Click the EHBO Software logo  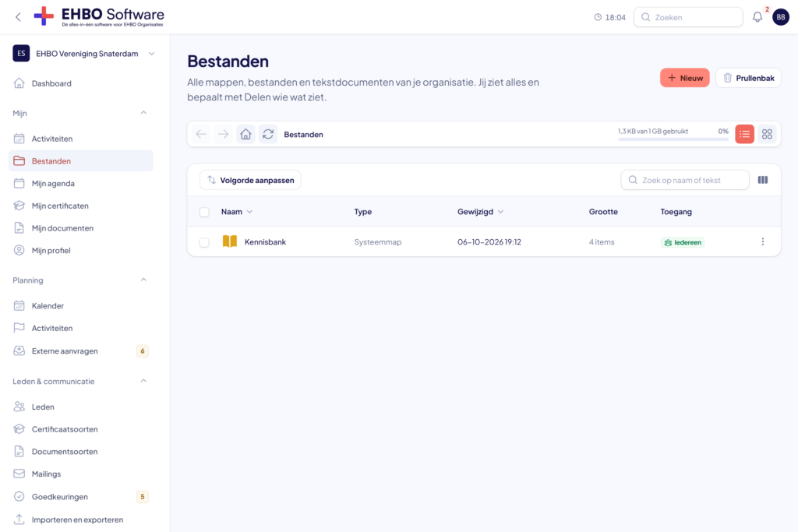[x=99, y=17]
